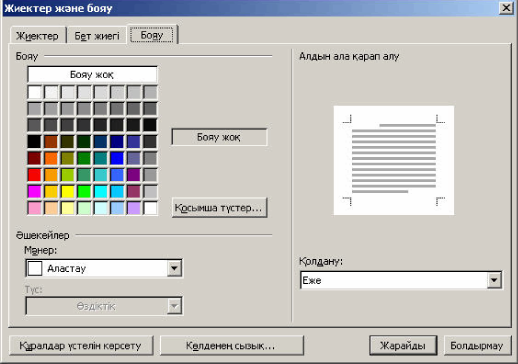Choose the magenta swatch
518x364 pixels.
tap(34, 191)
